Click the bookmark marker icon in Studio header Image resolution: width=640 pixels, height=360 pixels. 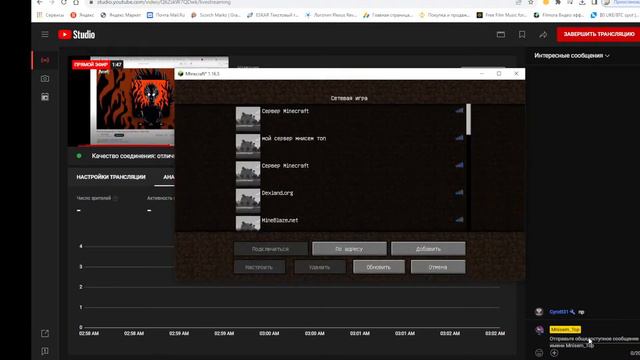(x=522, y=35)
